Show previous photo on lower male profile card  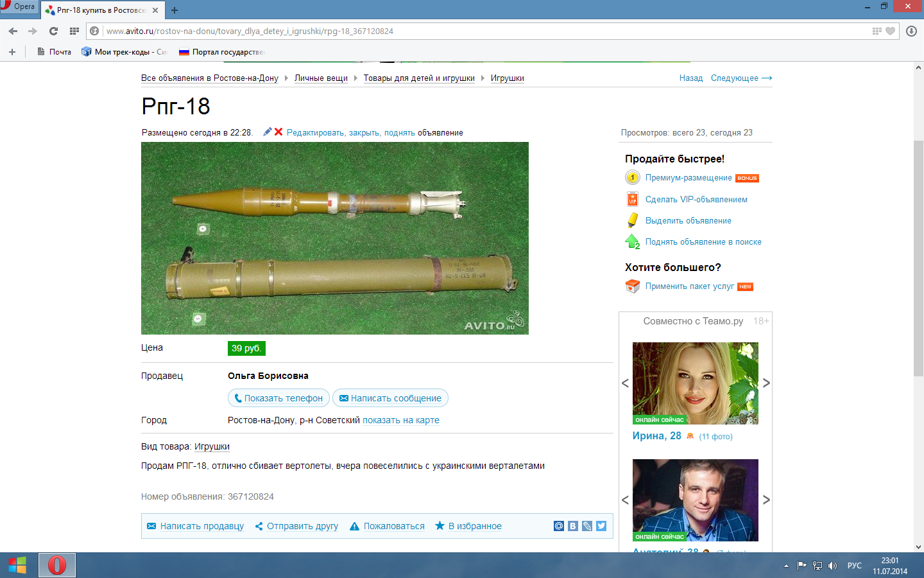click(625, 500)
